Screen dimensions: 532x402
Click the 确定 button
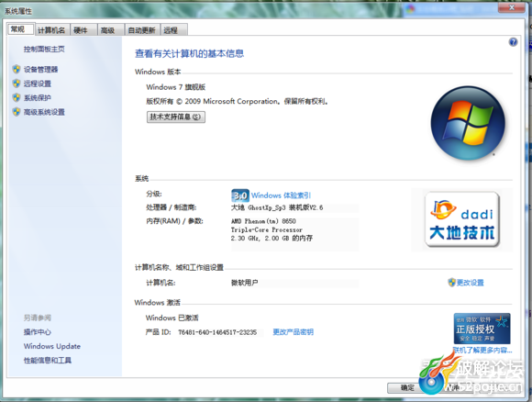coord(407,387)
